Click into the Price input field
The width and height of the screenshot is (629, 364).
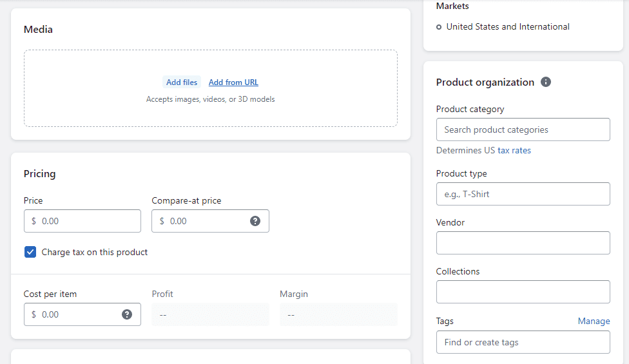tap(82, 221)
